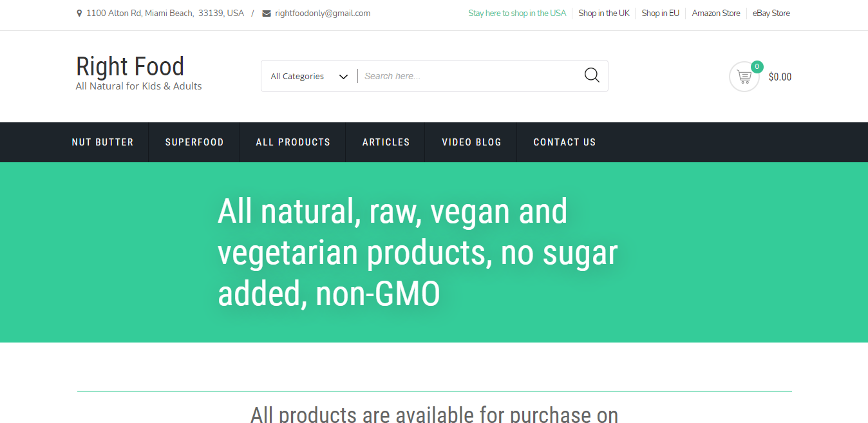868x423 pixels.
Task: Go to All Products page
Action: point(293,142)
